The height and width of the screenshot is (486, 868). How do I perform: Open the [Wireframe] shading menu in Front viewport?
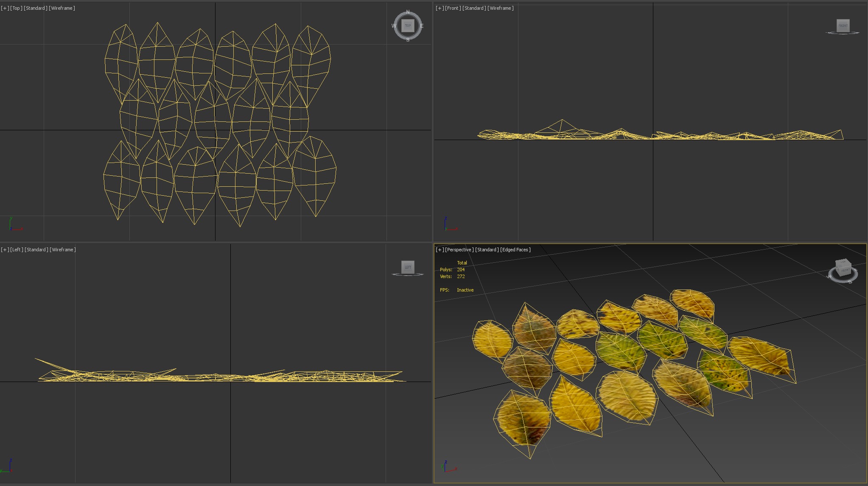coord(501,8)
